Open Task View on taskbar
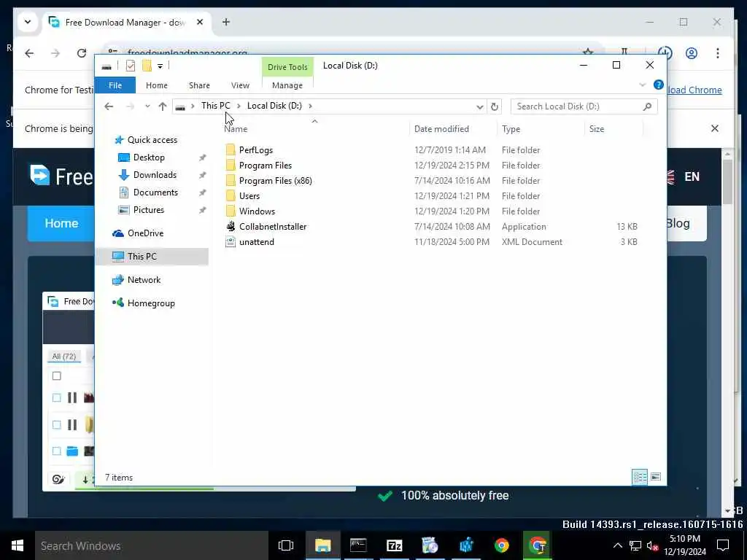Screen dimensions: 747x560 pyautogui.click(x=286, y=545)
